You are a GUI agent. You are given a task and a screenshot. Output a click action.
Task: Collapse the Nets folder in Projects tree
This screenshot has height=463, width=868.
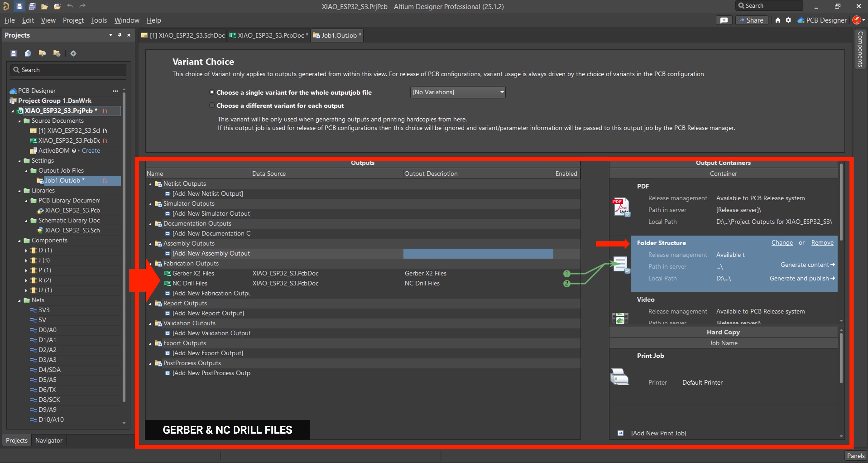pos(19,300)
